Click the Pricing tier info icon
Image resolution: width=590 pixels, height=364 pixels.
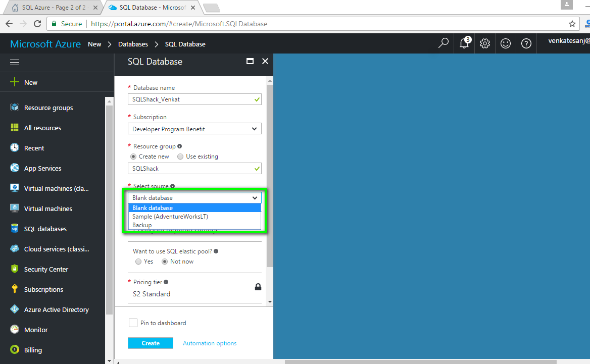166,282
